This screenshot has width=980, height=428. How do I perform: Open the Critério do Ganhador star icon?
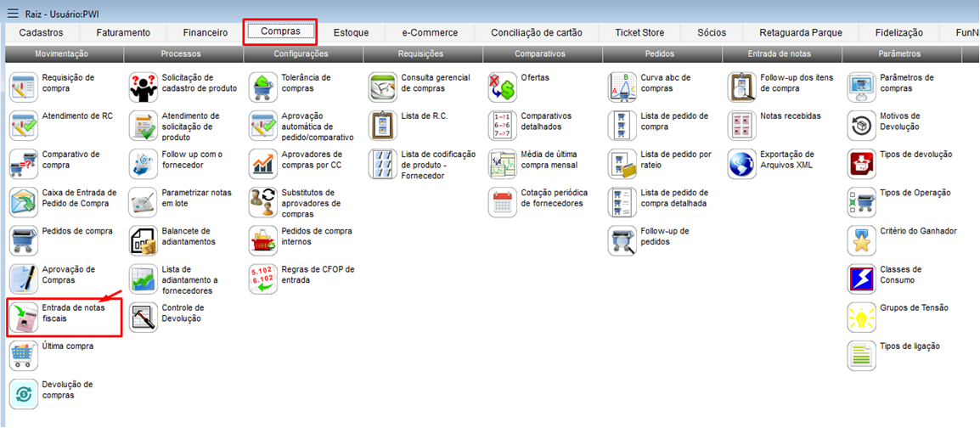(x=862, y=240)
